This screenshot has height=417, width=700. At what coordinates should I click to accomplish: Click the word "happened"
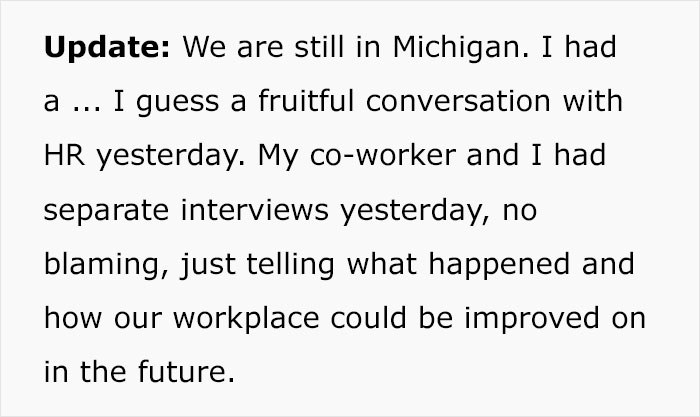coord(499,265)
